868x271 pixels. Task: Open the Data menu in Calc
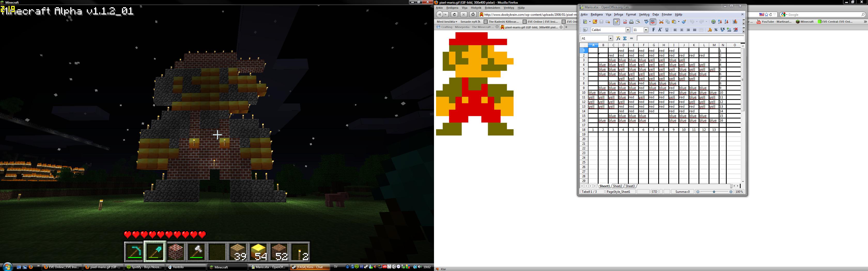click(x=655, y=14)
